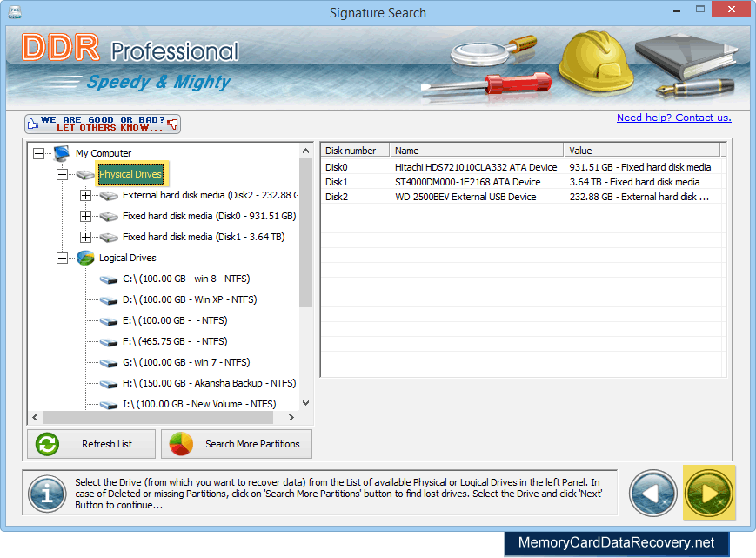Go to next step with green arrow button
Screen dimensions: 756x558
pos(709,493)
